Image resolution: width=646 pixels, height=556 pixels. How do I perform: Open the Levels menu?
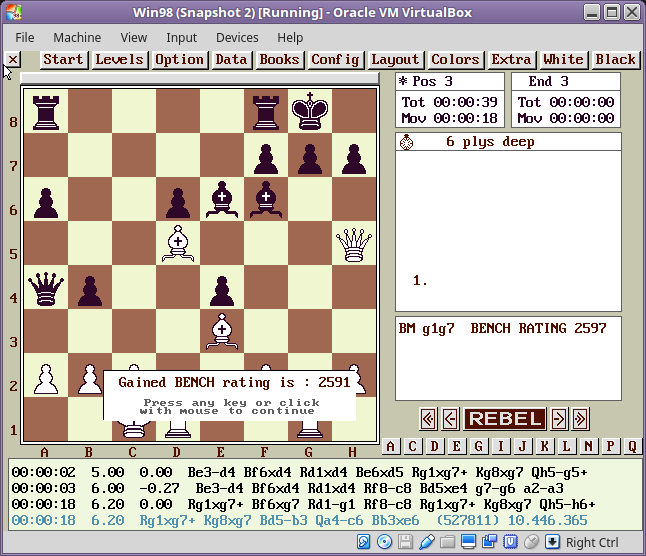coord(119,60)
